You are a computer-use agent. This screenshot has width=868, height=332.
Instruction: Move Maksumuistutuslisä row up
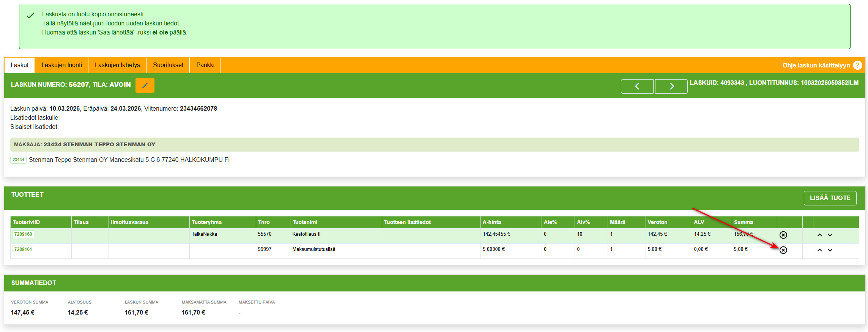820,250
